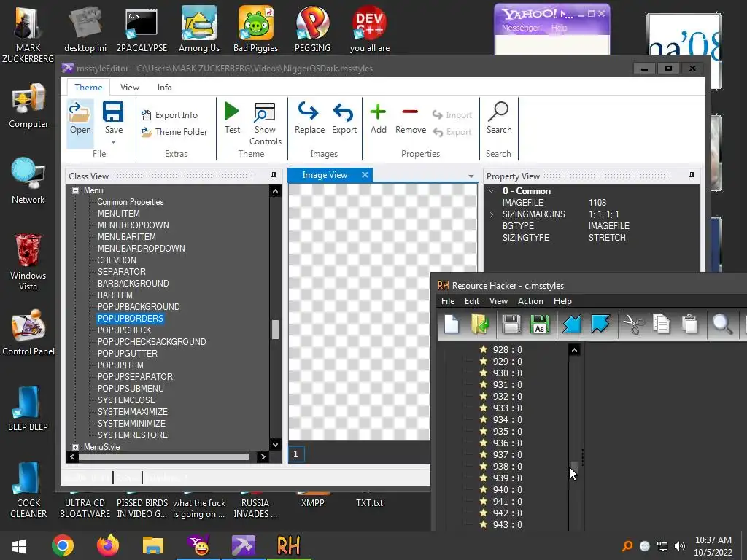Select MENUITEM in Class View

(x=119, y=214)
